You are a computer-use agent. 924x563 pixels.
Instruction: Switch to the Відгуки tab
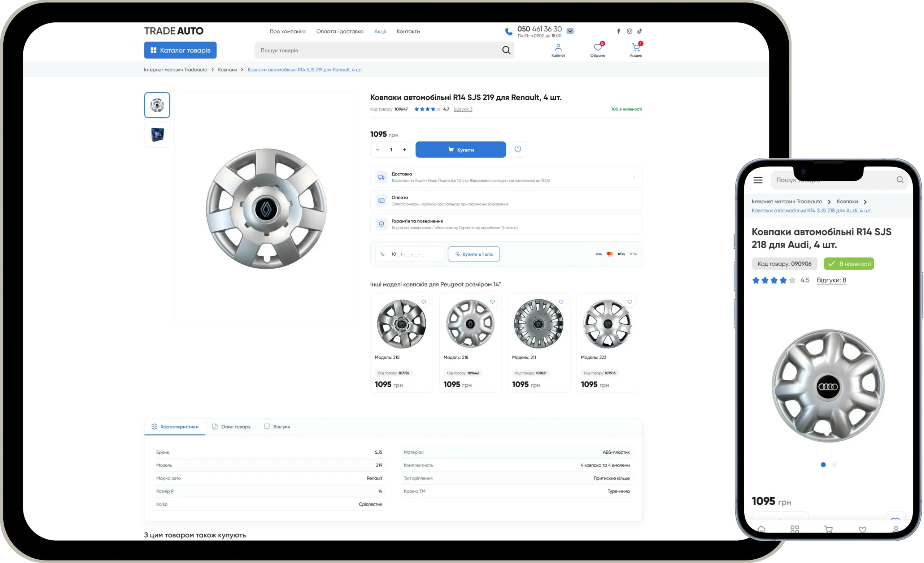click(x=277, y=426)
